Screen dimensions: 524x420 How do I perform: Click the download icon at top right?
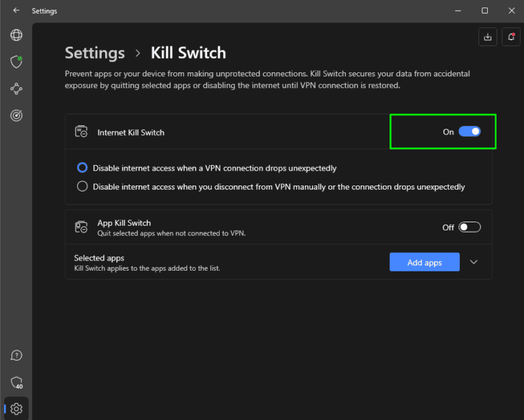click(x=488, y=37)
